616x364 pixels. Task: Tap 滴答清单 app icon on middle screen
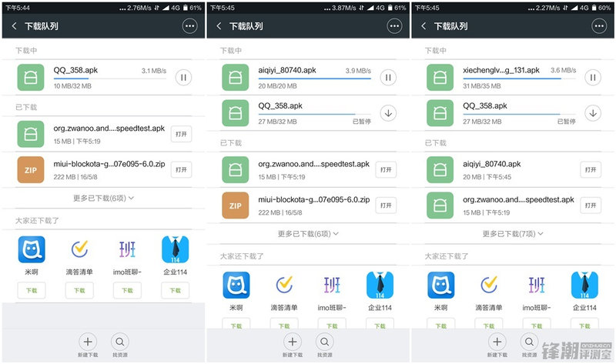coord(286,285)
